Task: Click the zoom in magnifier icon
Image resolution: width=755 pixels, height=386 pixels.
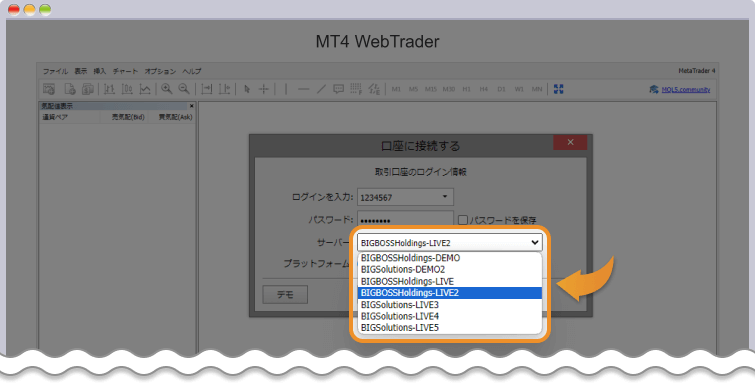Action: click(167, 89)
